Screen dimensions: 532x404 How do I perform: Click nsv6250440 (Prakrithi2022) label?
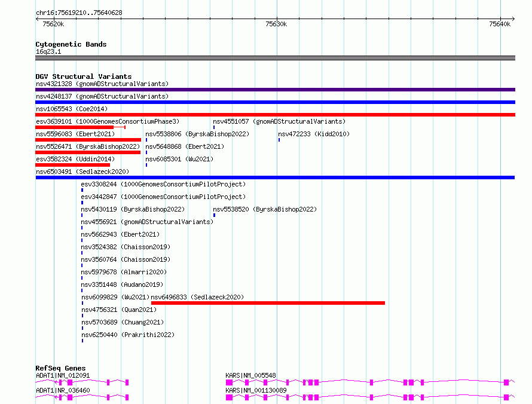(128, 335)
